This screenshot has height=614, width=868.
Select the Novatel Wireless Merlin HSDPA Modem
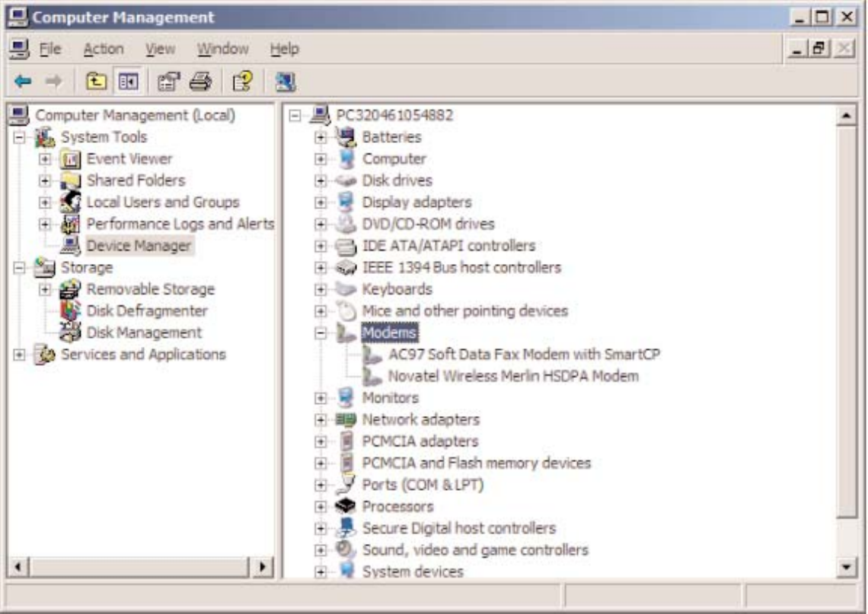(513, 376)
